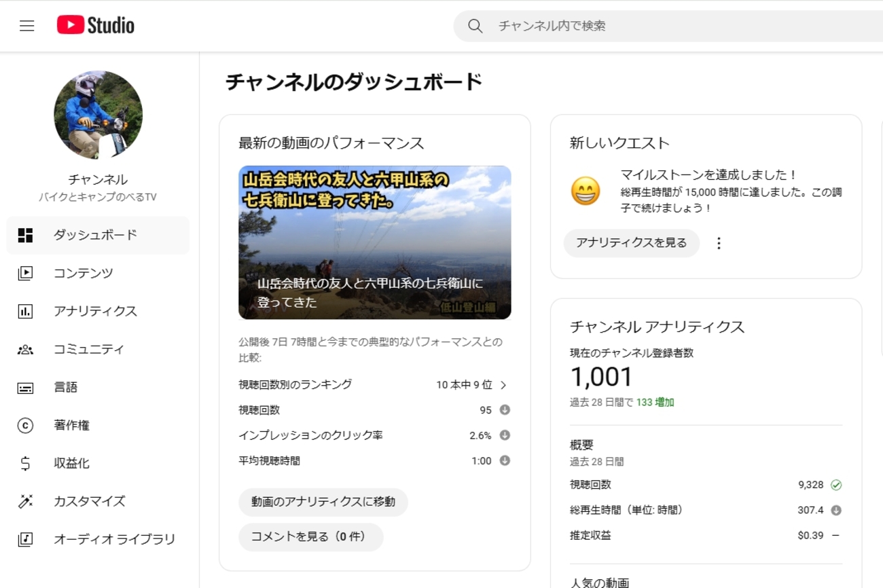Open Audio Library via the music icon
Image resolution: width=883 pixels, height=588 pixels.
(x=25, y=540)
